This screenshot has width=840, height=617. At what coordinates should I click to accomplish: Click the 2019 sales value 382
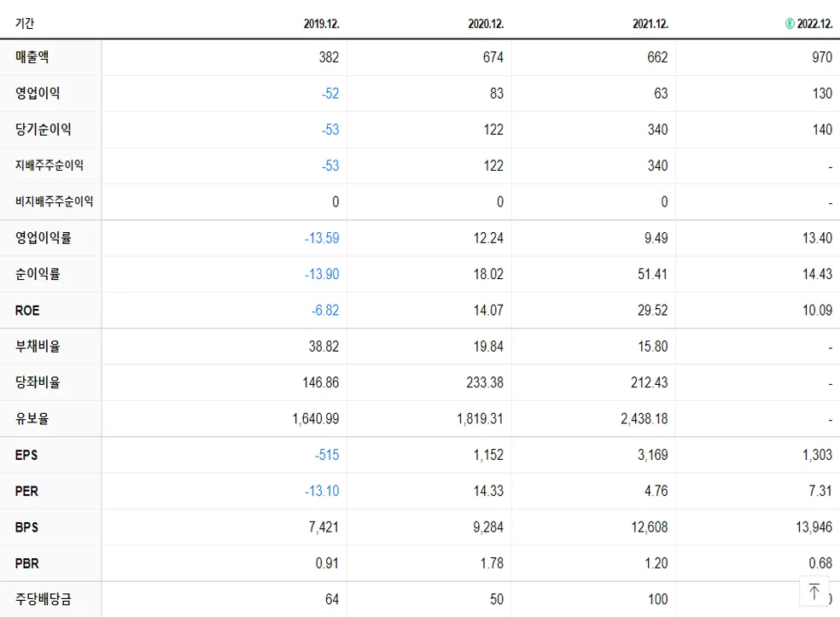329,57
